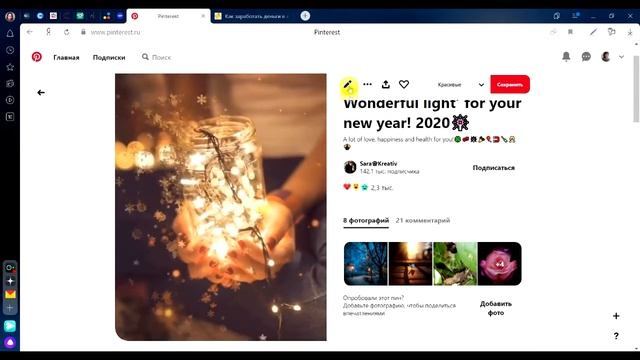Click the Gmail icon in sidebar
This screenshot has height=360, width=640.
(x=10, y=294)
